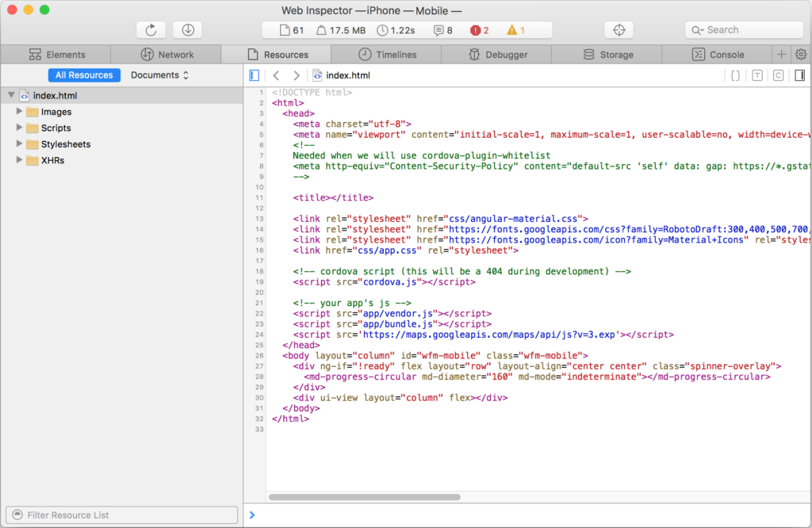Add a new tab with plus icon

pyautogui.click(x=781, y=55)
